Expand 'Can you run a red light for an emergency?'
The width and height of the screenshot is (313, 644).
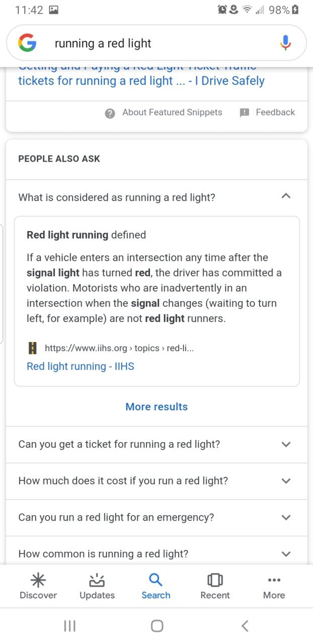coord(156,517)
